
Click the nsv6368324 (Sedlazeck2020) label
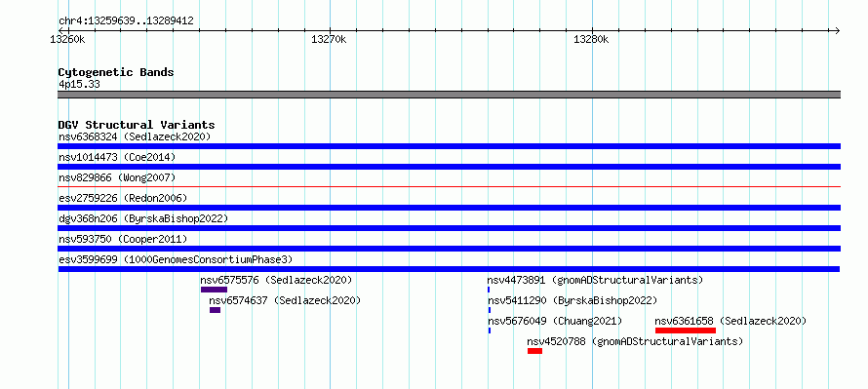[135, 136]
